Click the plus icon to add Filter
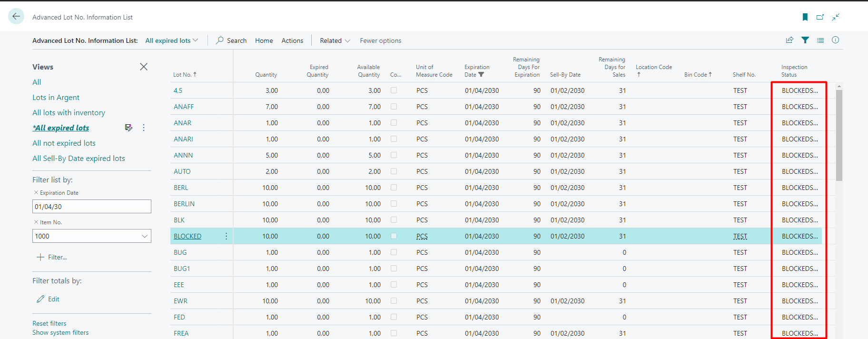Viewport: 868px width, 339px height. coord(40,257)
